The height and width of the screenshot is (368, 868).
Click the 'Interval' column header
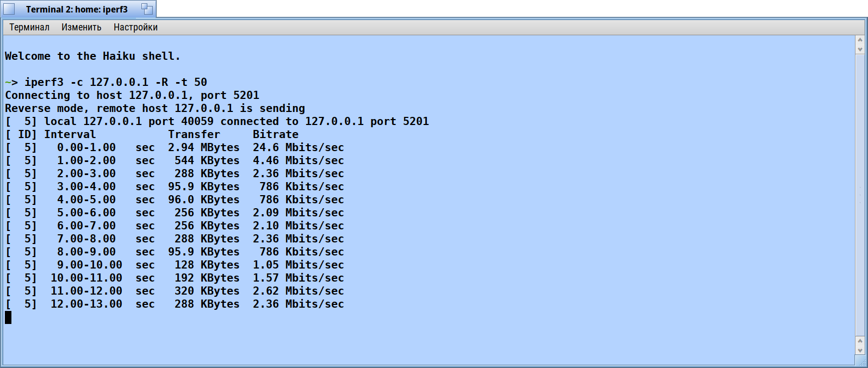coord(70,134)
